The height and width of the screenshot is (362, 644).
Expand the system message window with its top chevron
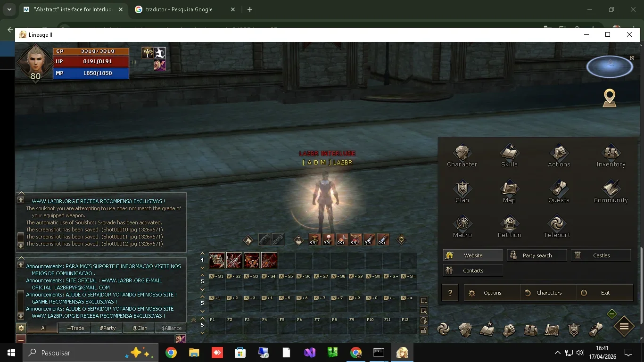coord(21,193)
